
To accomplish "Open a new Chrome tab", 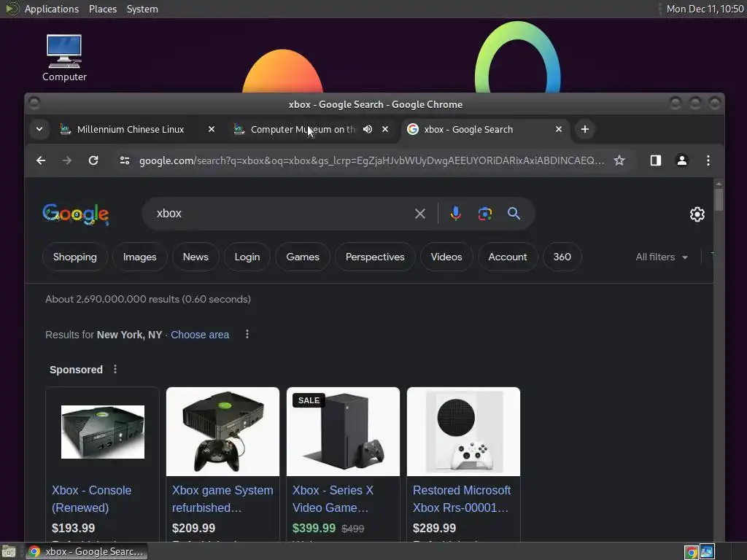I will point(584,129).
